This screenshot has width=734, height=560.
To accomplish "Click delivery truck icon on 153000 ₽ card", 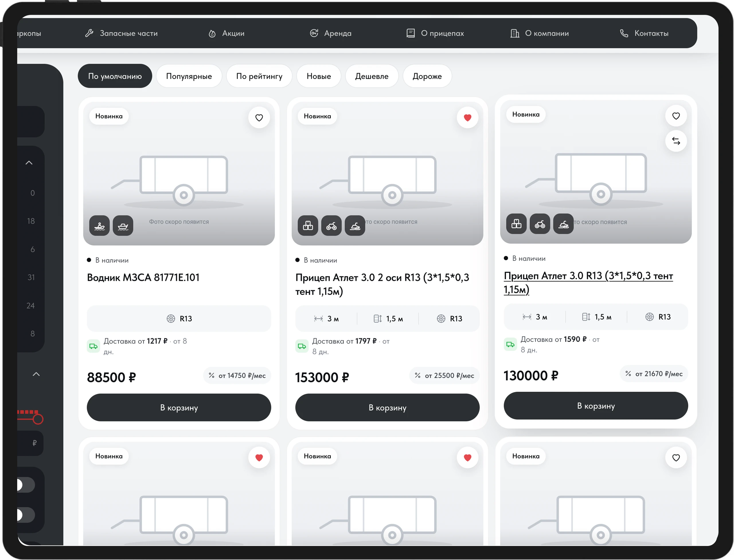I will tap(302, 346).
